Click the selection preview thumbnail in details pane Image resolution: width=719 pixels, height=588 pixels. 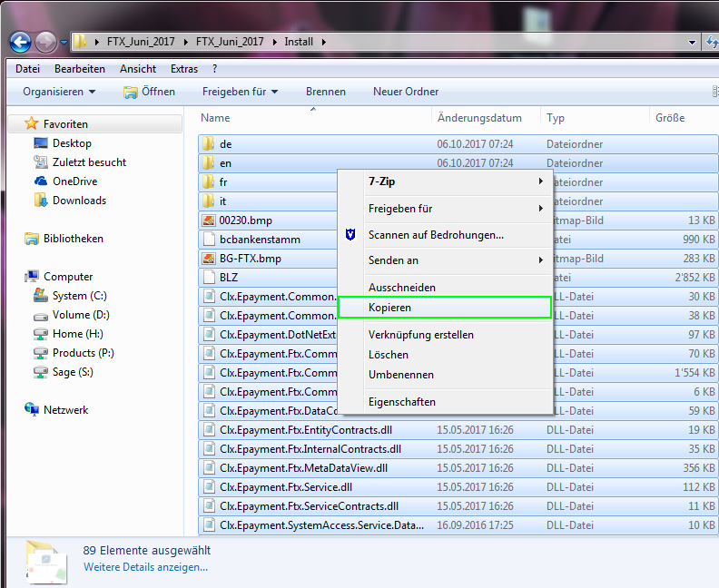click(46, 563)
